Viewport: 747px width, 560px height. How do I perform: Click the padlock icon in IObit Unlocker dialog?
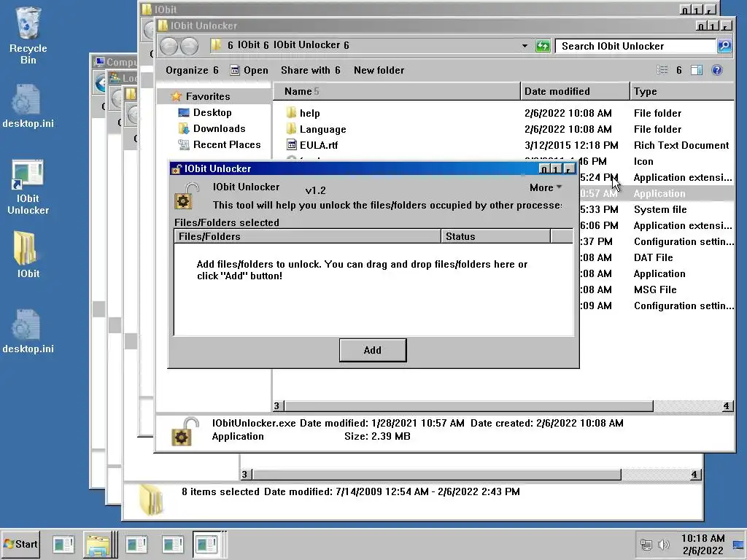185,195
